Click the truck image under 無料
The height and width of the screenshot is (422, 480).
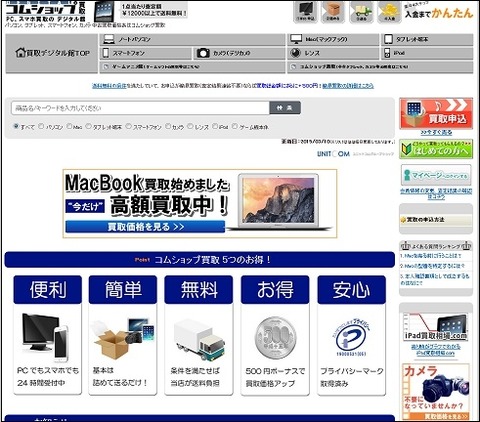coord(199,339)
